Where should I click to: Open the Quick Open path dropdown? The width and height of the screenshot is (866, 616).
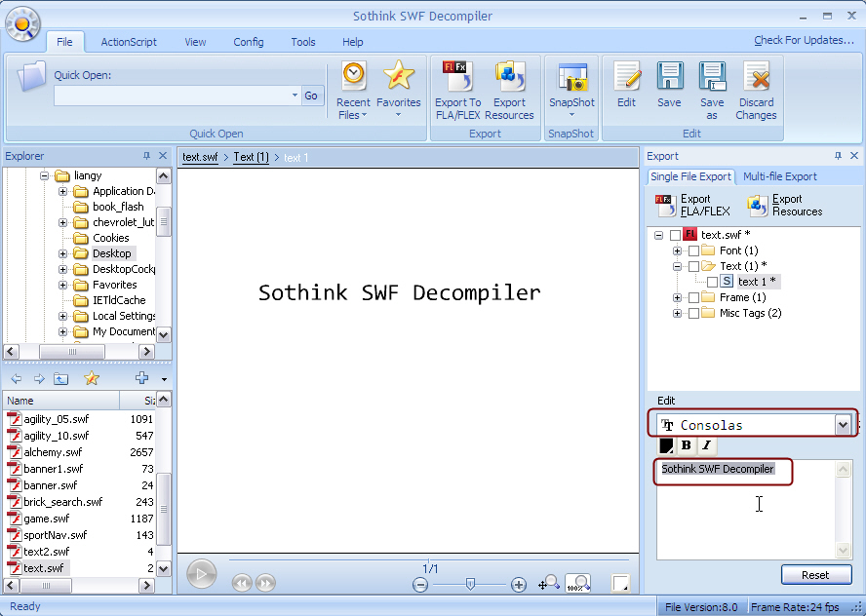coord(295,96)
